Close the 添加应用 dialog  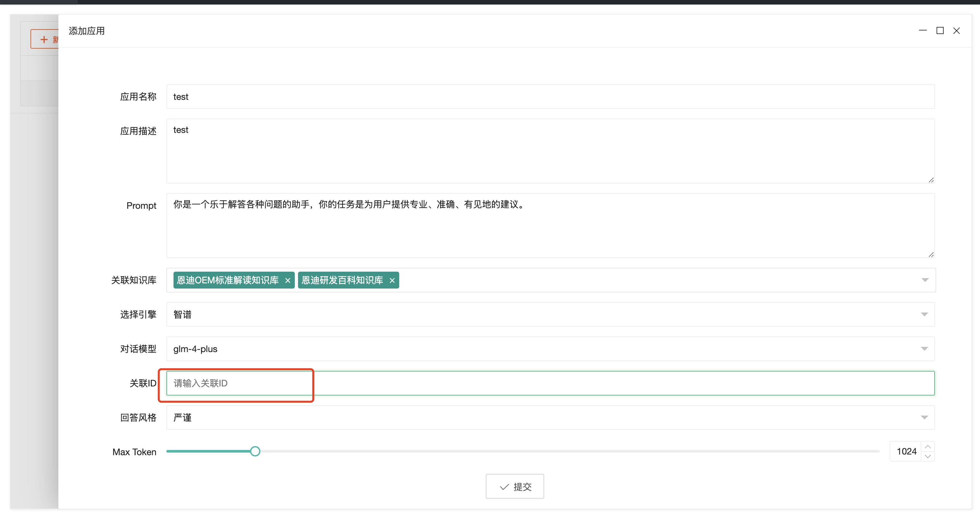956,30
